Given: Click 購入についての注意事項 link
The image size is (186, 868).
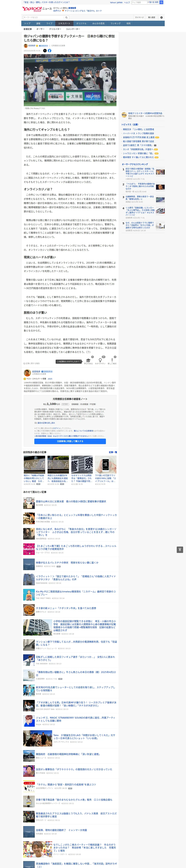Looking at the screenshot, I should tap(83, 431).
